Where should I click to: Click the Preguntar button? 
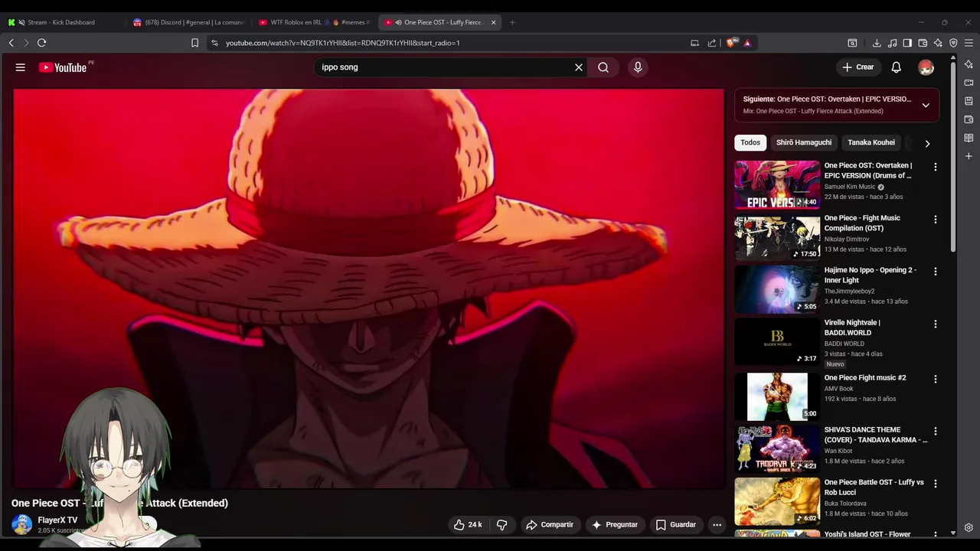tap(615, 525)
